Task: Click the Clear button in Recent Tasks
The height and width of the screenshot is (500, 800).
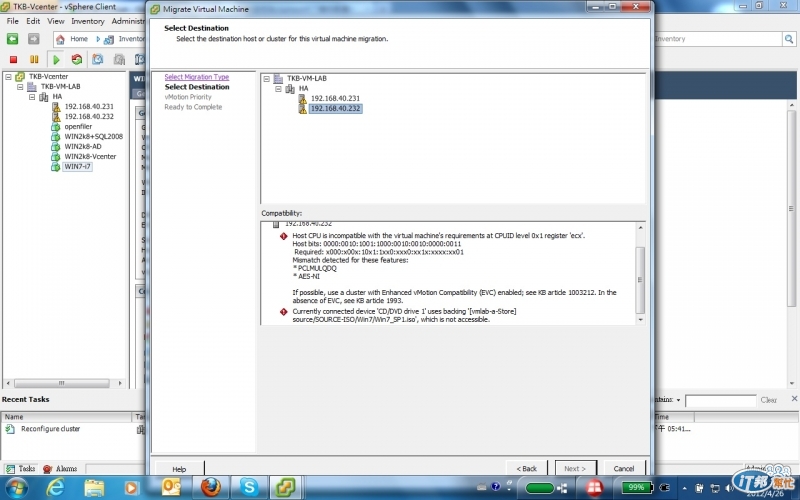Action: [x=768, y=401]
